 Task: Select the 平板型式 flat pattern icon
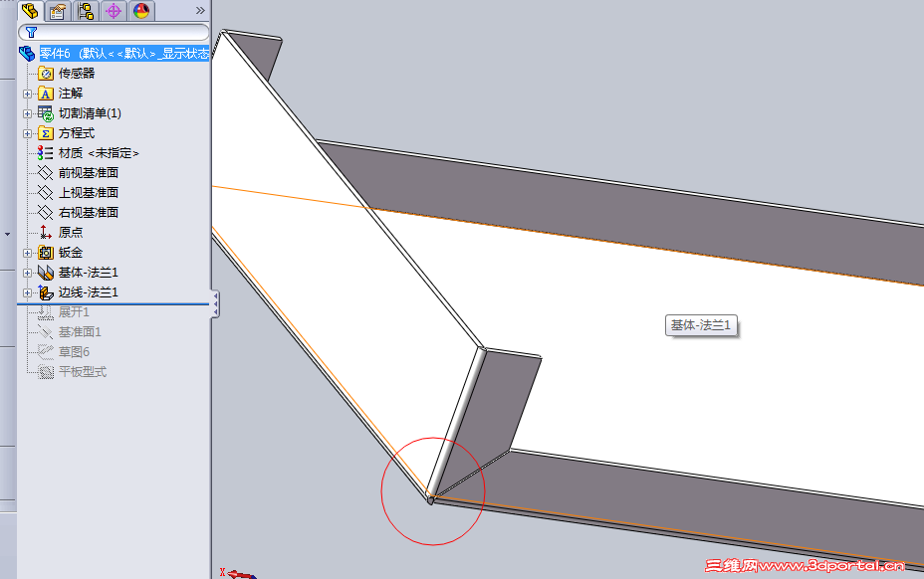[x=46, y=372]
